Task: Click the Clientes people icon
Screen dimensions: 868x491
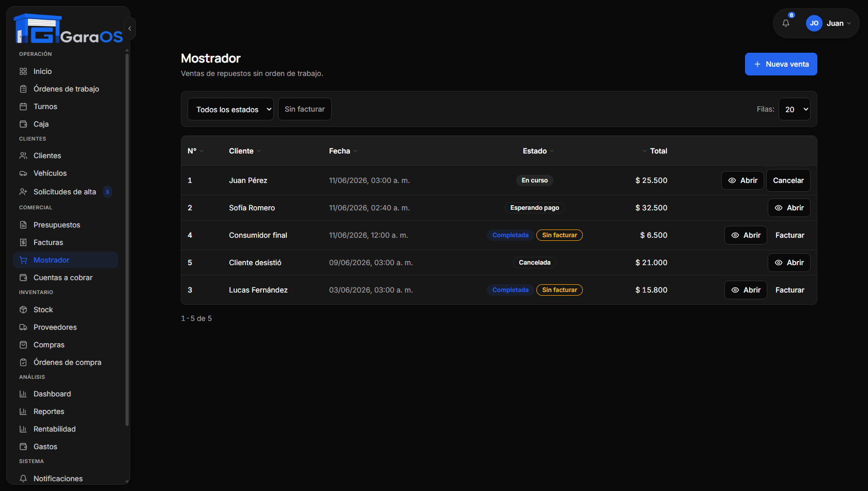Action: click(x=23, y=156)
